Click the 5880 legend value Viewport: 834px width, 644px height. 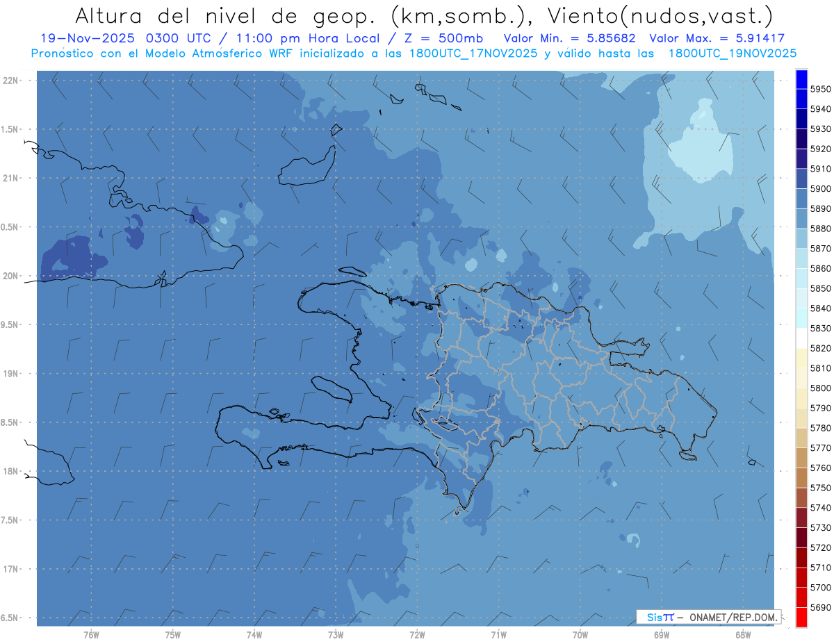820,229
